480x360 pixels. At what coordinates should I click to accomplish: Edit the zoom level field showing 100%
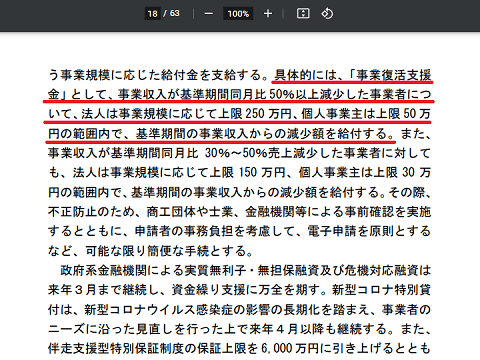pos(238,14)
